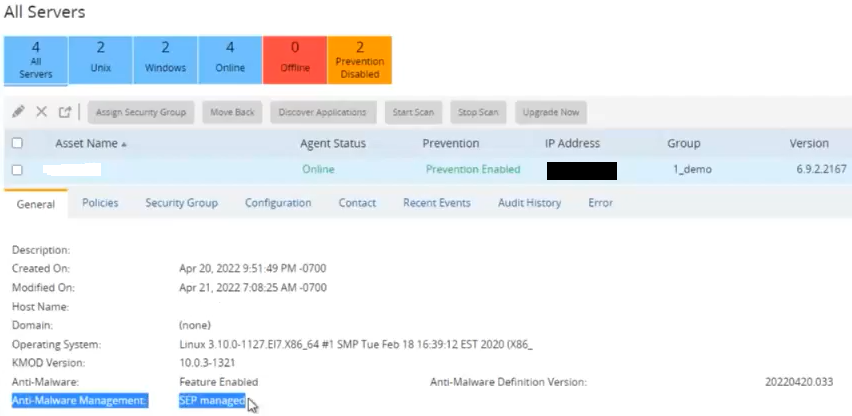The width and height of the screenshot is (852, 416).
Task: Filter by the Windows servers tile
Action: (x=165, y=60)
